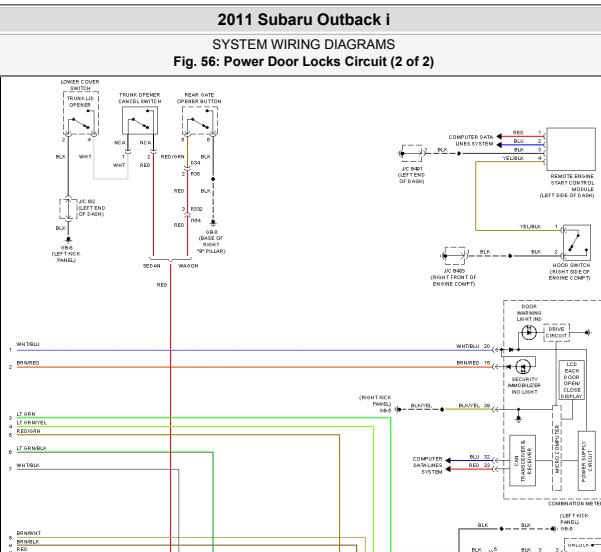Click the "RED/GRN" wire label under rear gate button
601x552 pixels.
coord(172,157)
